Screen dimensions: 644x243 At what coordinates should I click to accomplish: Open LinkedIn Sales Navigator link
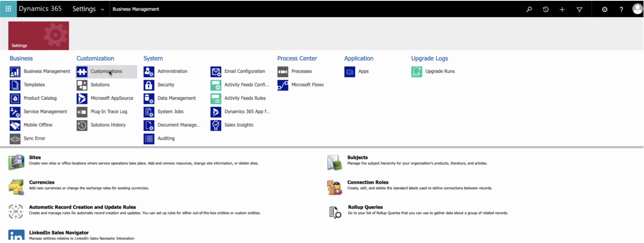pos(59,233)
